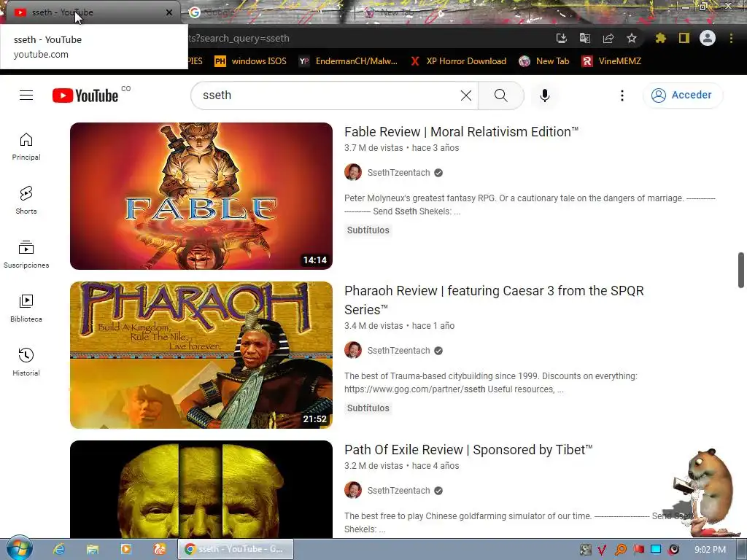This screenshot has width=747, height=560.
Task: Start voice search with the microphone icon
Action: pos(544,96)
